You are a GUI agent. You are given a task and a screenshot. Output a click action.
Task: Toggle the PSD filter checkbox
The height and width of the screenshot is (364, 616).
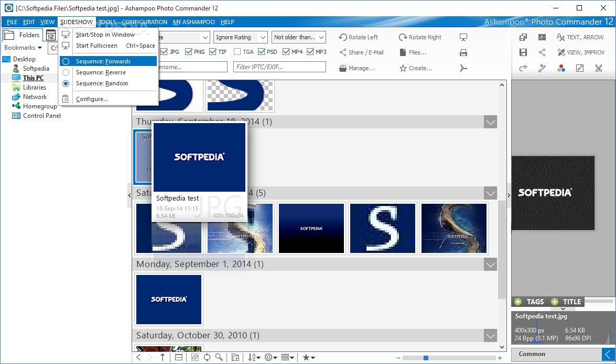tap(262, 52)
